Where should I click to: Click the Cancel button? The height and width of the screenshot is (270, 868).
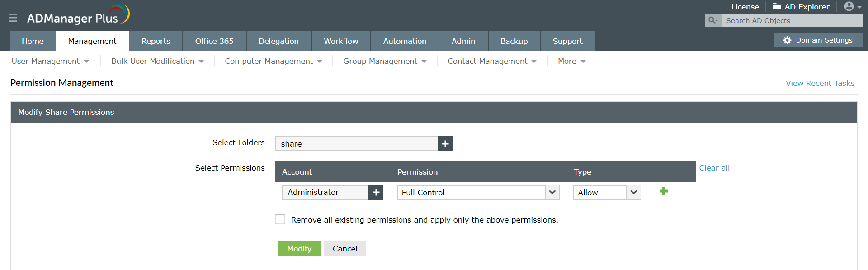point(345,249)
